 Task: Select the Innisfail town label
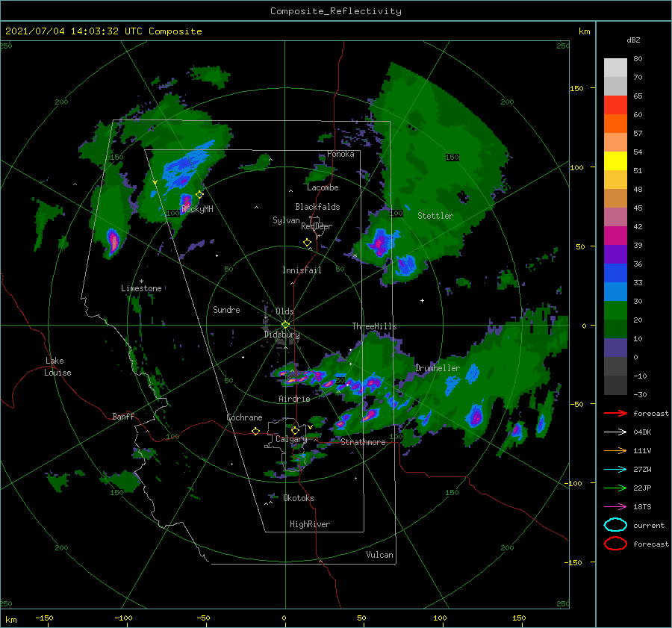click(302, 270)
